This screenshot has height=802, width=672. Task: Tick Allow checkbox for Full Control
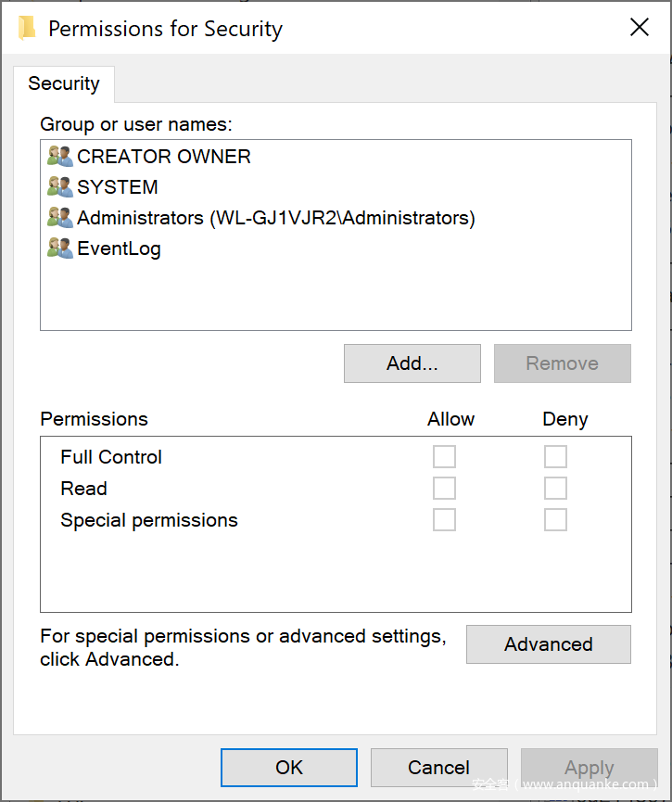point(445,457)
